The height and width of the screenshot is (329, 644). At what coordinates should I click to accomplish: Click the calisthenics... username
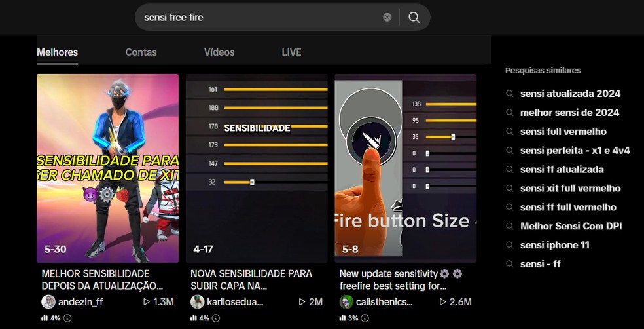coord(384,302)
